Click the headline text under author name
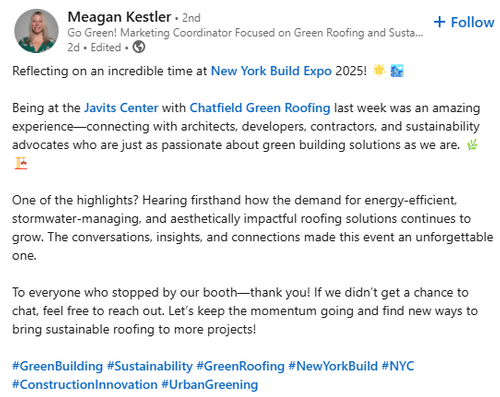 [245, 33]
